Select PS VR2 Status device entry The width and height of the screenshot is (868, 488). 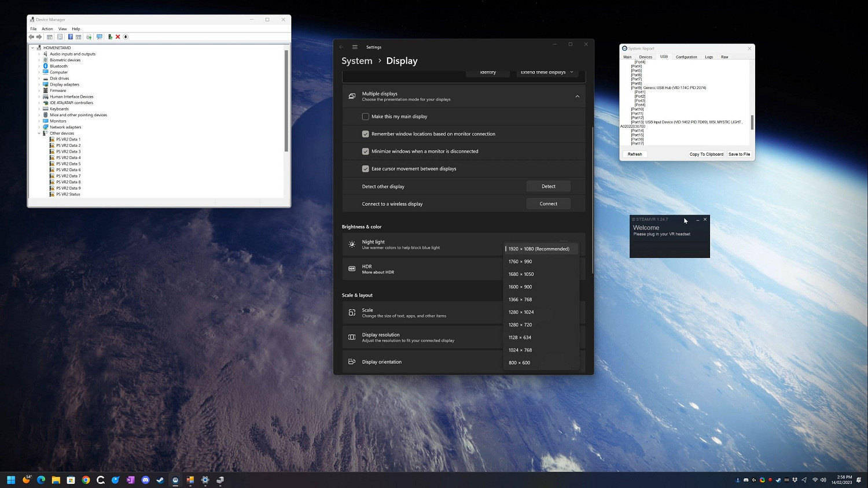68,194
